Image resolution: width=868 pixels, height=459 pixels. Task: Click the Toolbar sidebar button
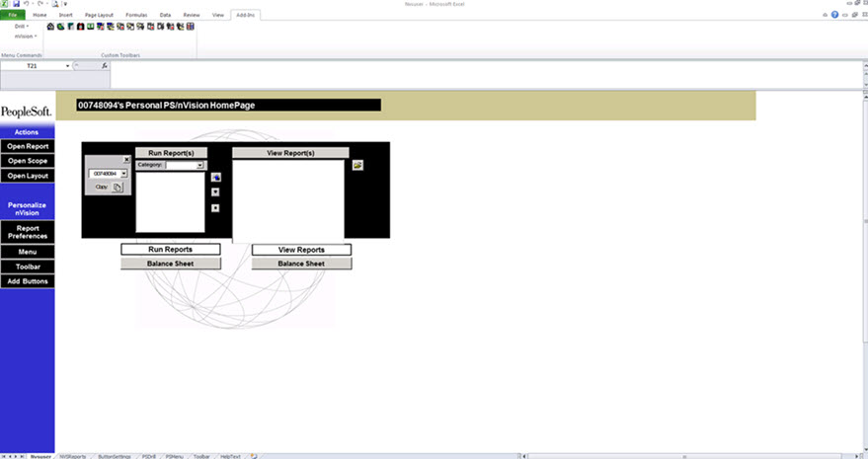(x=28, y=267)
